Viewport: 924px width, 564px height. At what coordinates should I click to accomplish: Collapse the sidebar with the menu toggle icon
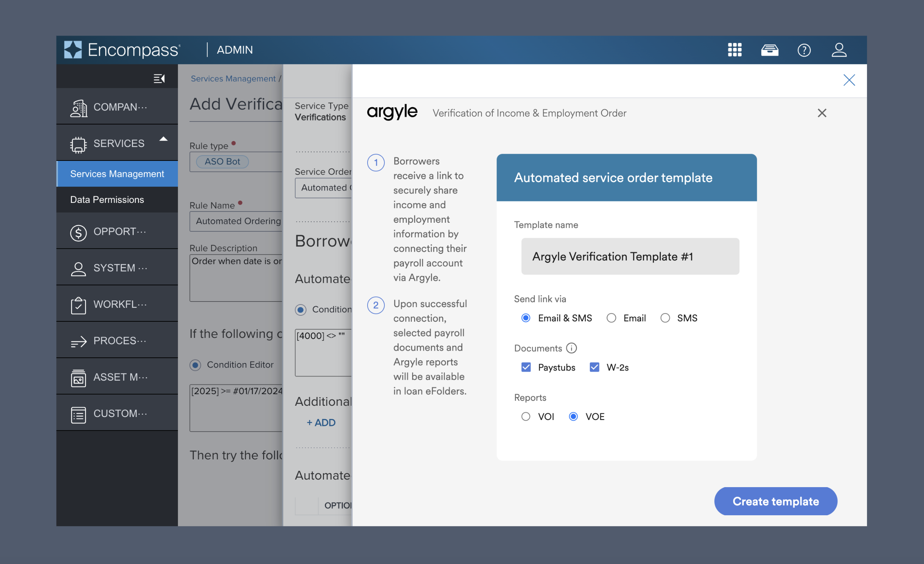click(159, 78)
